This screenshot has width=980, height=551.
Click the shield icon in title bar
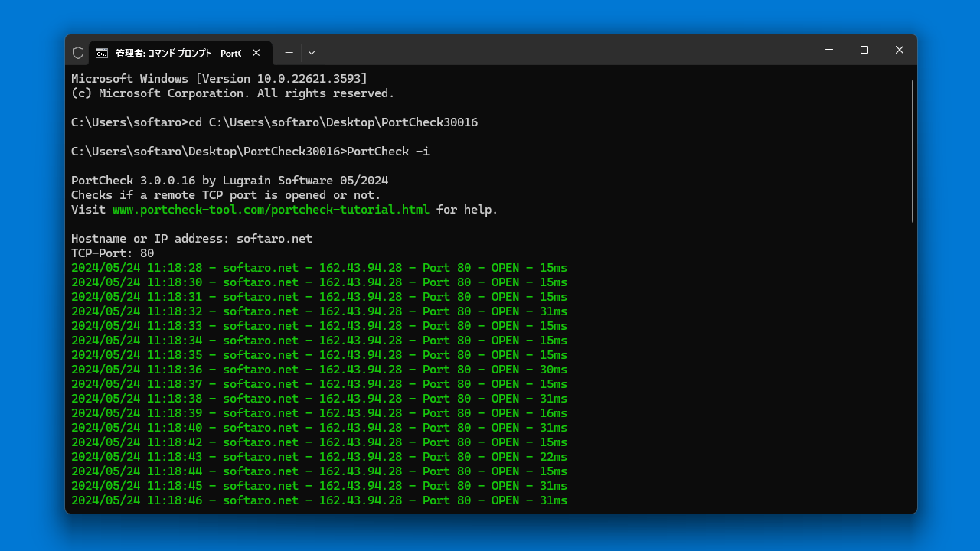(x=78, y=53)
